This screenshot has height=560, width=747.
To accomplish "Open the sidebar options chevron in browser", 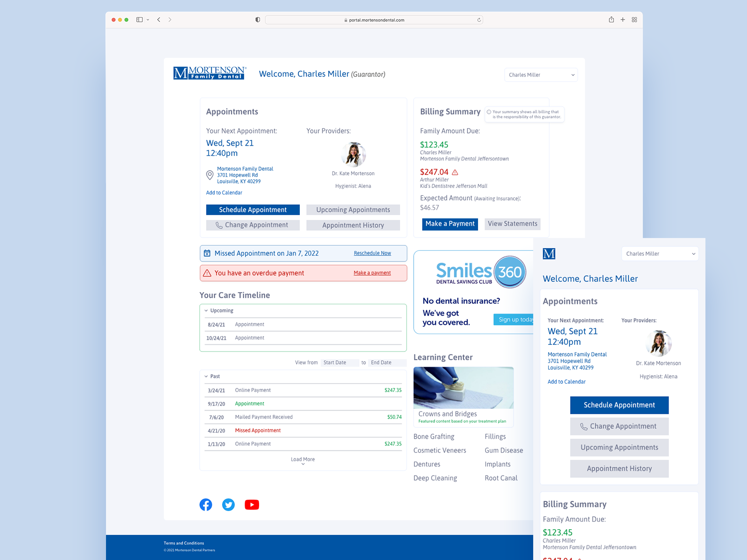I will tap(148, 20).
